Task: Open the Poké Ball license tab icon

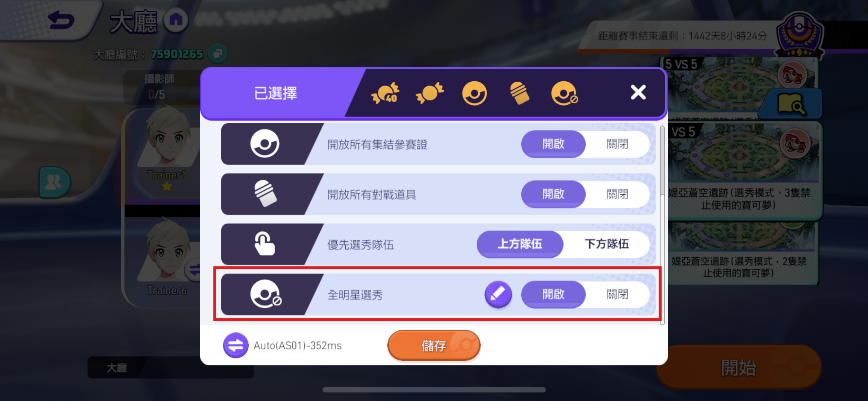Action: coord(474,93)
